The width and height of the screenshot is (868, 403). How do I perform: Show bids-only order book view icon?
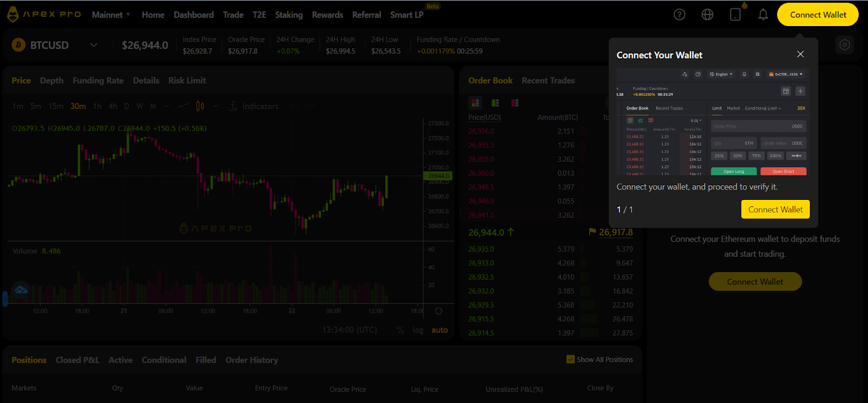495,103
